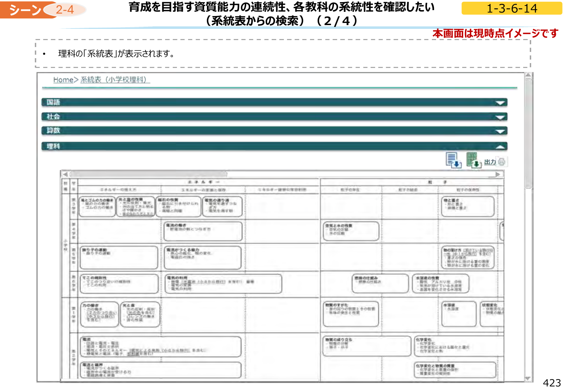Click the 出力 output link
The height and width of the screenshot is (392, 566).
(490, 162)
